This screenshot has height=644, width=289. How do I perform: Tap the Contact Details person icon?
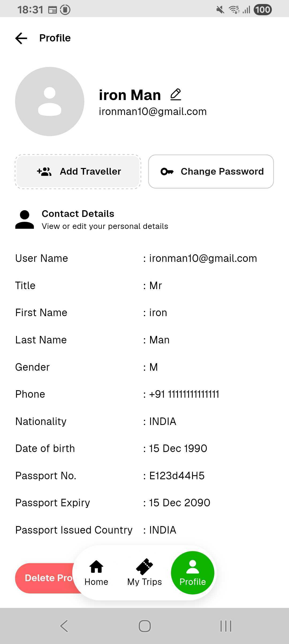pos(25,220)
